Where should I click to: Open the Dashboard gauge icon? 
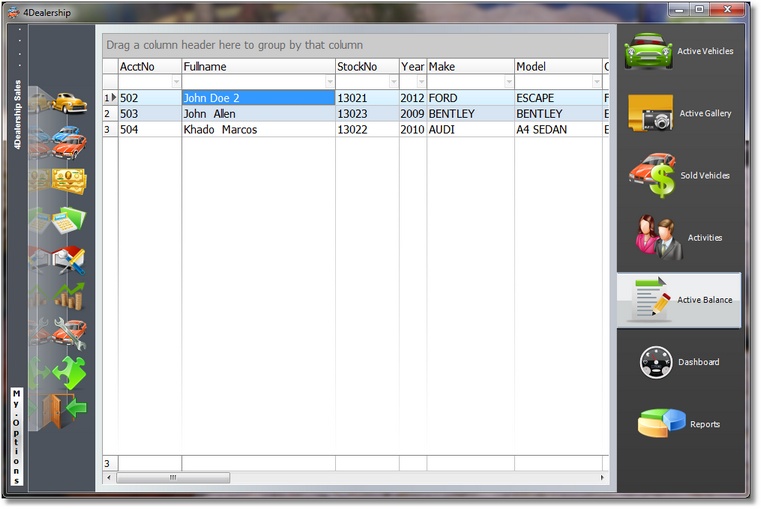[656, 362]
